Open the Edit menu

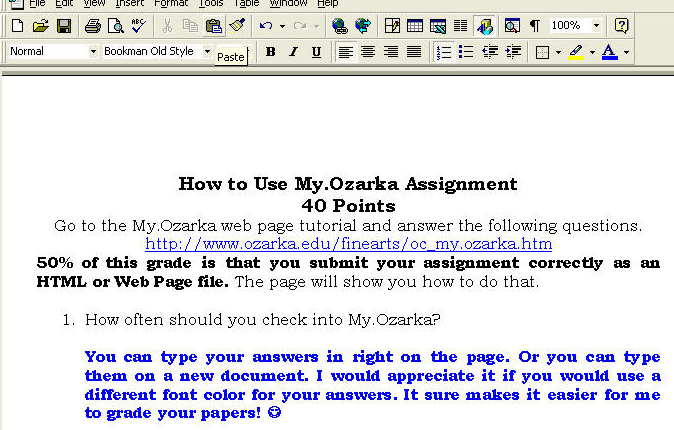(64, 3)
